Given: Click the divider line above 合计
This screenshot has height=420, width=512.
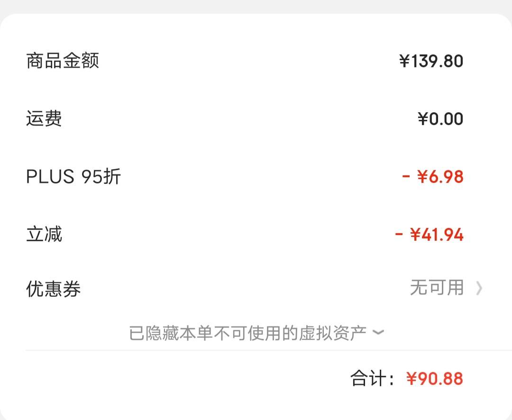Looking at the screenshot, I should pyautogui.click(x=269, y=350).
